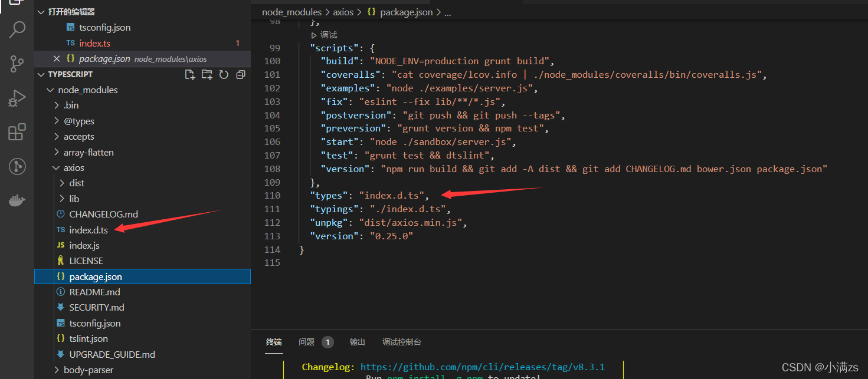Switch to the 输出 panel tab

(358, 342)
